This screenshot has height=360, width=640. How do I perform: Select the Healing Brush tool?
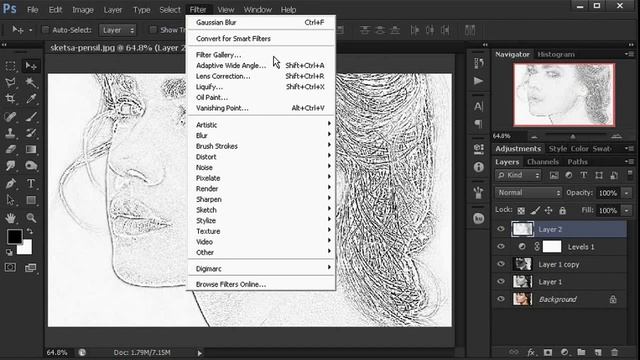click(x=10, y=117)
